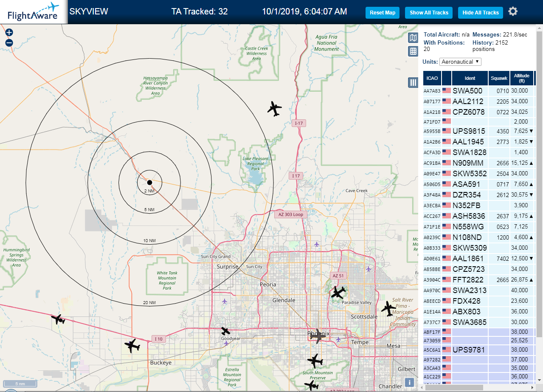The width and height of the screenshot is (543, 392).
Task: Select the UPS9781 aircraft row
Action: [478, 350]
